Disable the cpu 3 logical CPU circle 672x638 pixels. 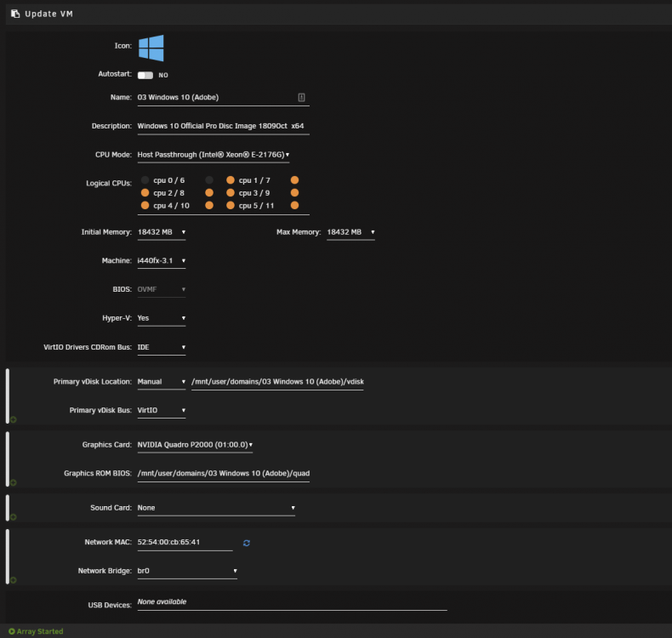click(231, 193)
